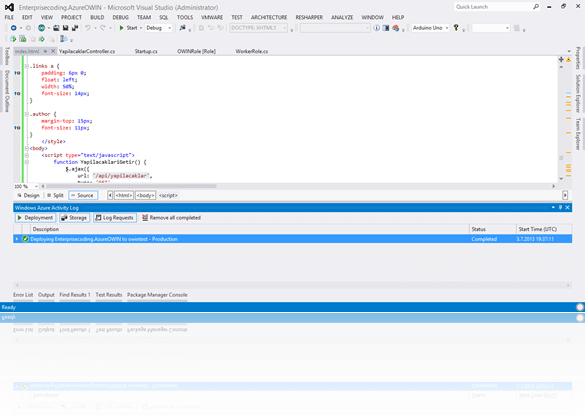Viewport: 585px width, 416px height.
Task: Close the Windows Azure Activity Log panel
Action: pos(567,207)
